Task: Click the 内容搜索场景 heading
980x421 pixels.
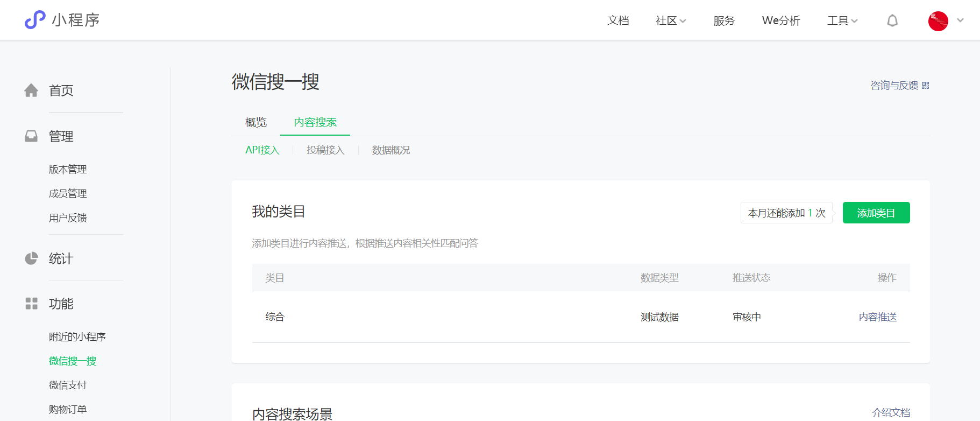Action: pos(292,413)
